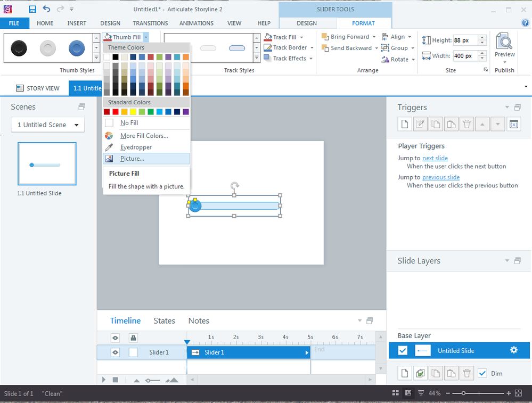532x403 pixels.
Task: Open Untitled Slide layer properties gear
Action: pyautogui.click(x=513, y=350)
